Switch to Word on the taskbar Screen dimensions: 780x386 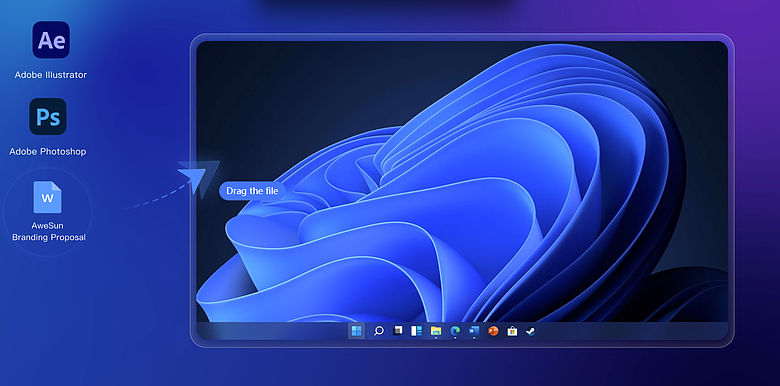474,331
